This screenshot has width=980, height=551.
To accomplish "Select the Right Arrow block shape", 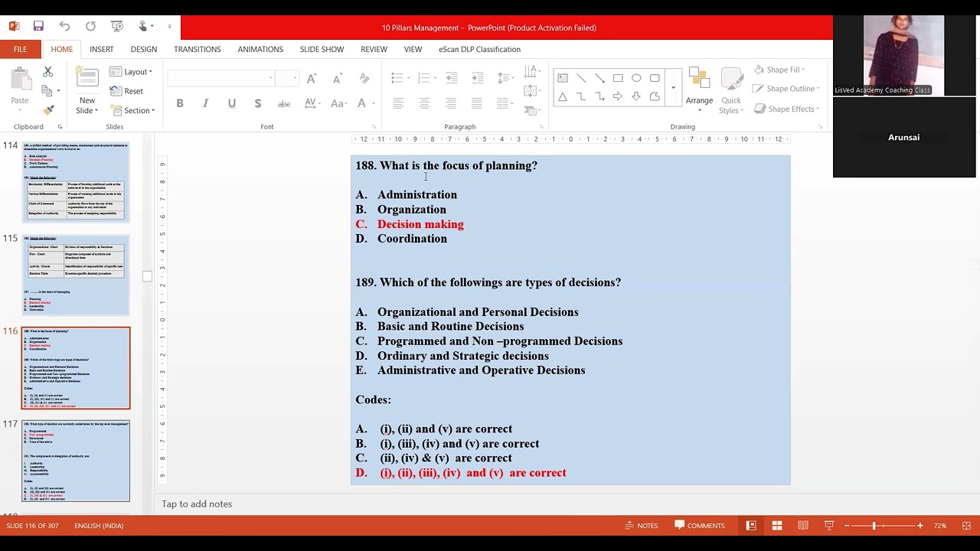I will coord(618,96).
